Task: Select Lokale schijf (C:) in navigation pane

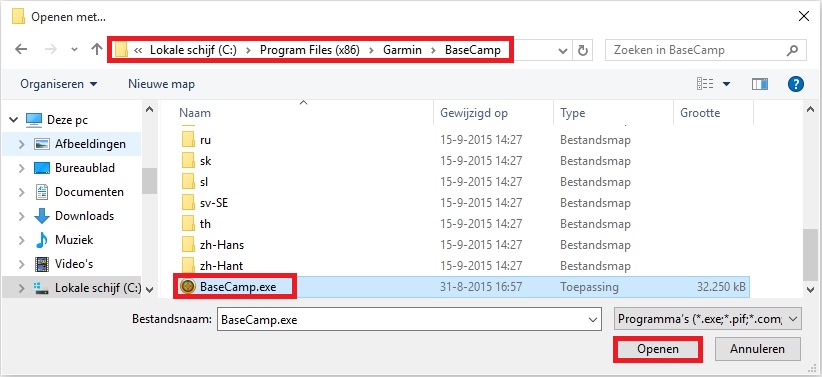Action: coord(98,288)
